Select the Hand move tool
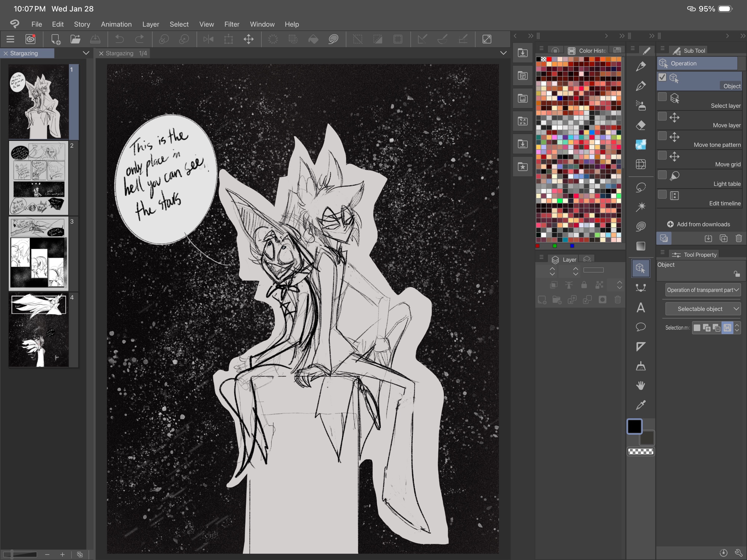This screenshot has height=560, width=747. pyautogui.click(x=641, y=385)
